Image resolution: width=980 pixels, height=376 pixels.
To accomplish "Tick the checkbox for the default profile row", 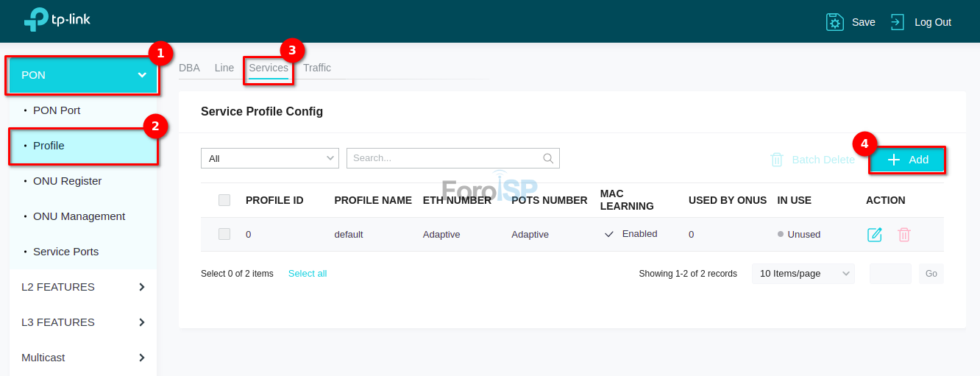I will click(224, 234).
